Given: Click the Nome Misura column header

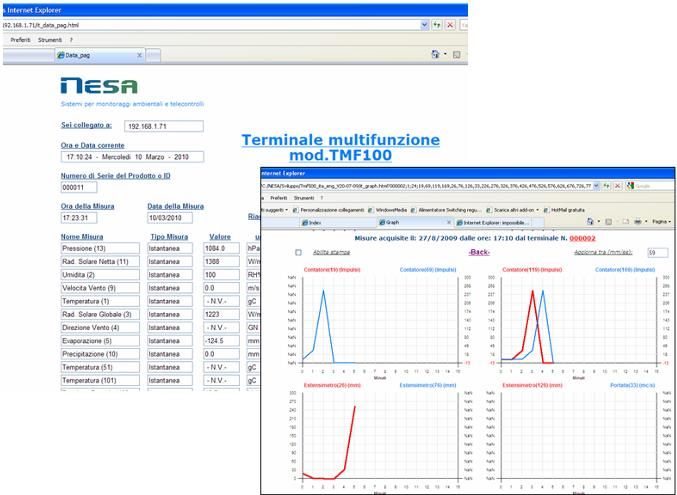Looking at the screenshot, I should [82, 237].
